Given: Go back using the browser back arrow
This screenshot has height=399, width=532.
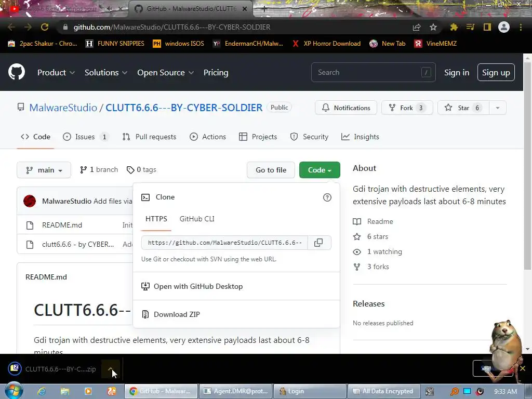Looking at the screenshot, I should point(11,27).
